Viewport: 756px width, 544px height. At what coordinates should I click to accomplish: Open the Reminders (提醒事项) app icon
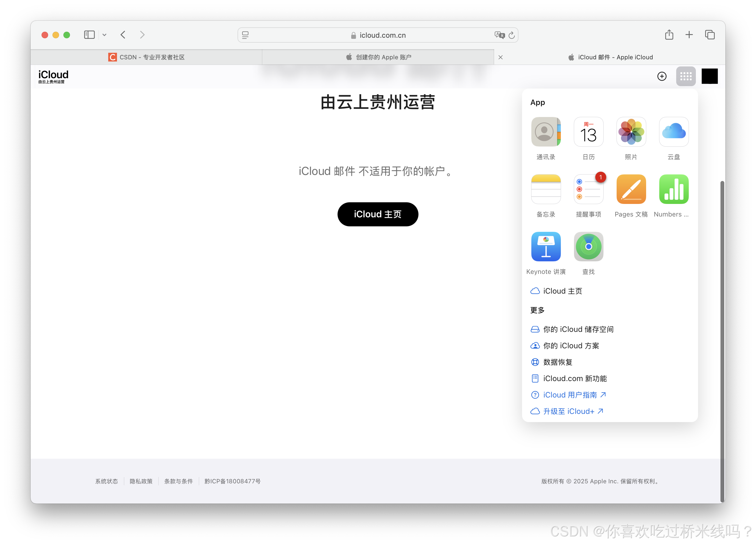point(588,189)
